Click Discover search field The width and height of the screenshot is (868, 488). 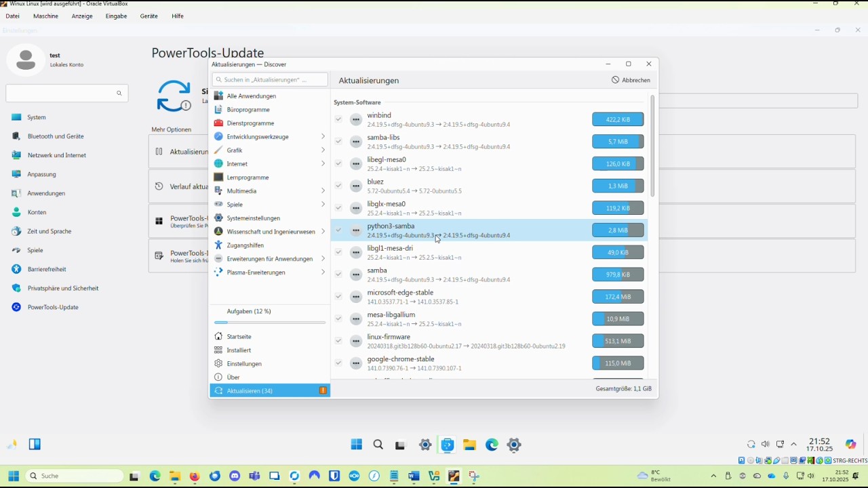click(x=269, y=79)
